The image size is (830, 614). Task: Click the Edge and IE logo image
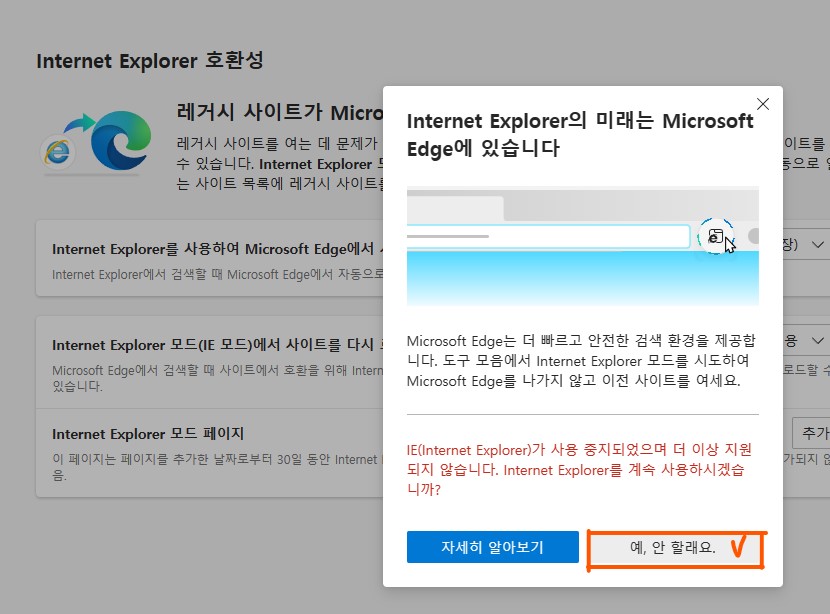(x=97, y=141)
